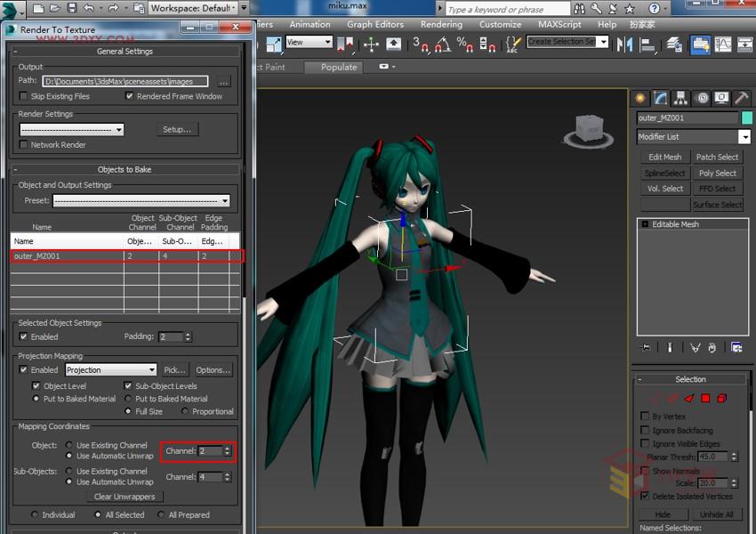
Task: Toggle Rendered Frame Window checkbox
Action: pos(130,96)
